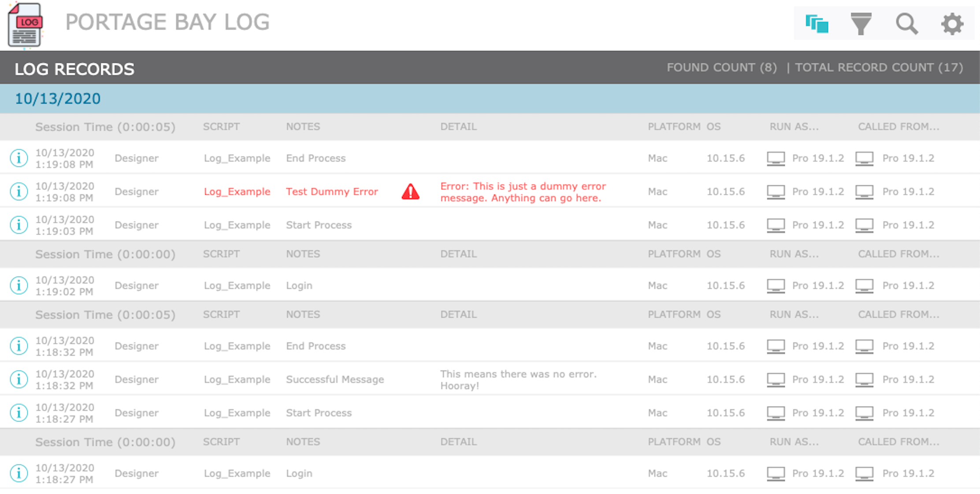Click info icon for 1:18:27 PM Start Process row
This screenshot has width=980, height=494.
[19, 413]
